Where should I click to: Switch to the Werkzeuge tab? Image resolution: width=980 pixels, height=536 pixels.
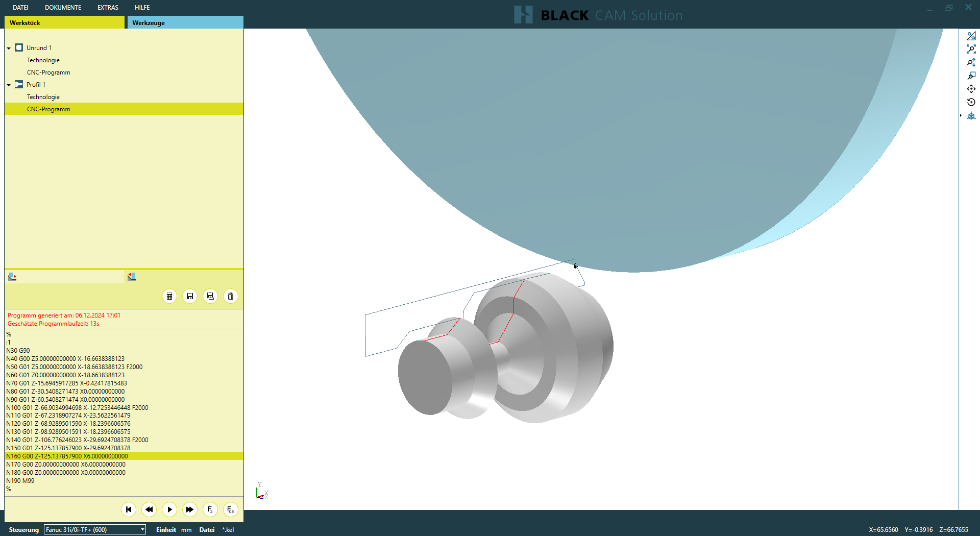(185, 22)
